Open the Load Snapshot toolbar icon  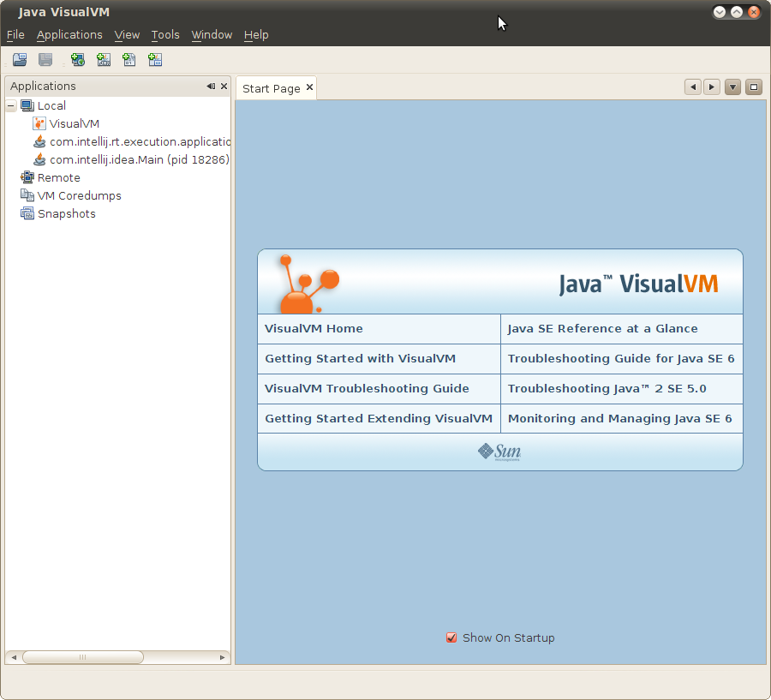pos(19,59)
